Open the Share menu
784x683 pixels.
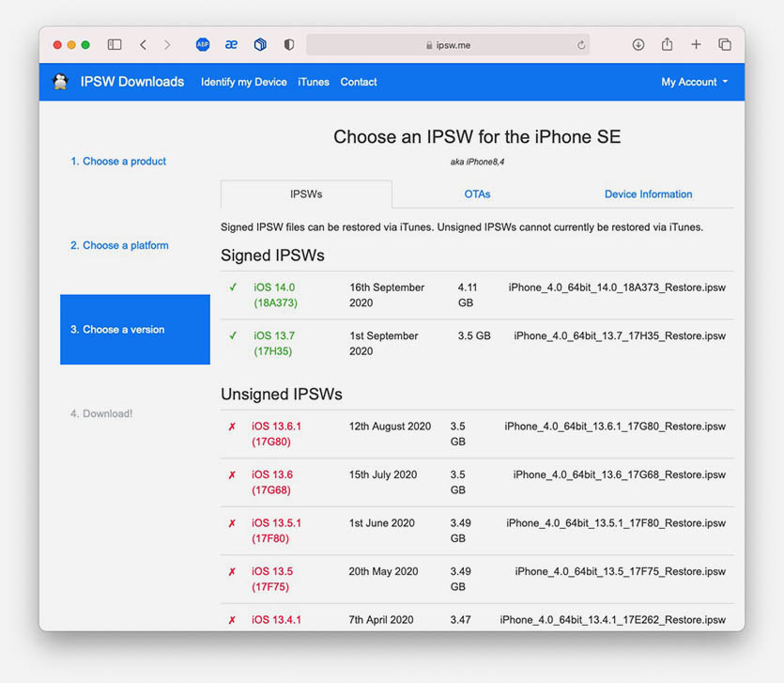tap(667, 44)
